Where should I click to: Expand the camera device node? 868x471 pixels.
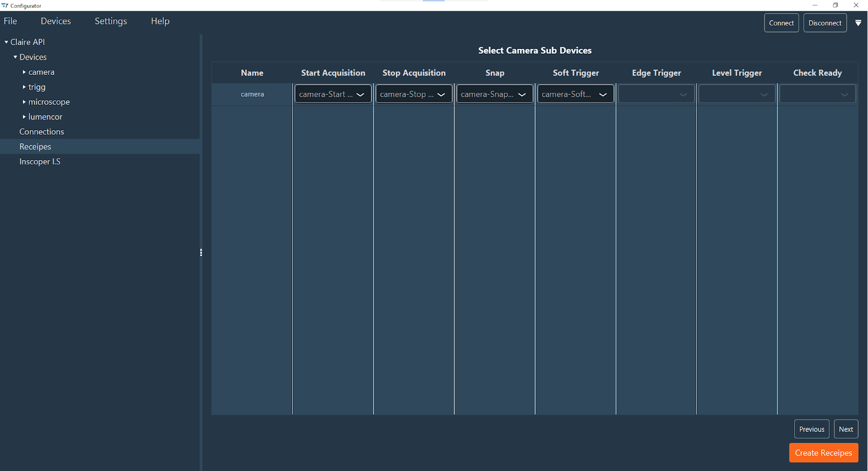coord(24,72)
